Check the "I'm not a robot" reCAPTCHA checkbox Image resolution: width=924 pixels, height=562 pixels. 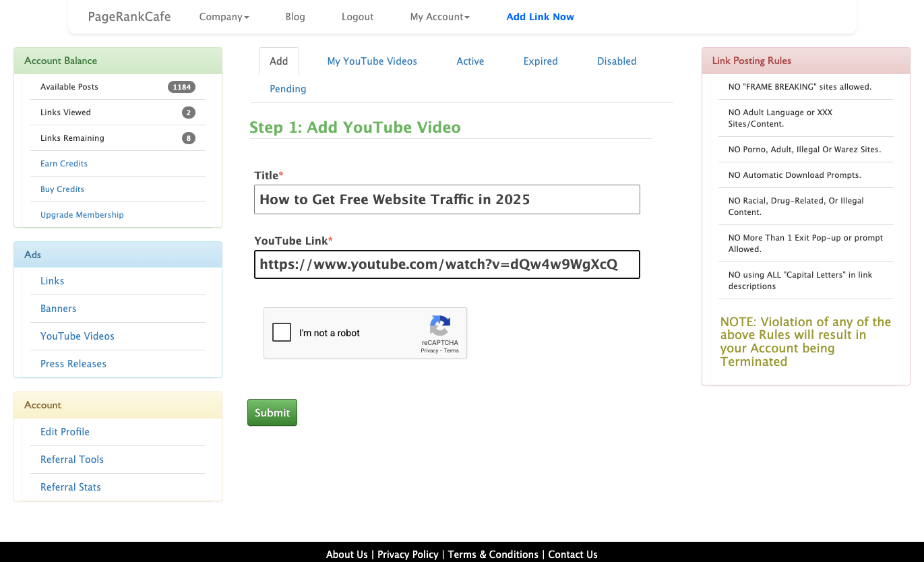(x=282, y=332)
